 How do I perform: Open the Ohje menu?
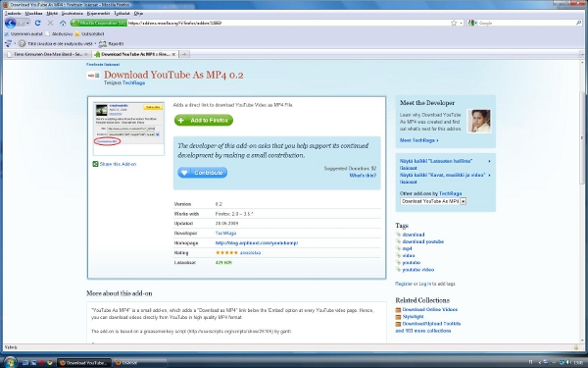[138, 13]
